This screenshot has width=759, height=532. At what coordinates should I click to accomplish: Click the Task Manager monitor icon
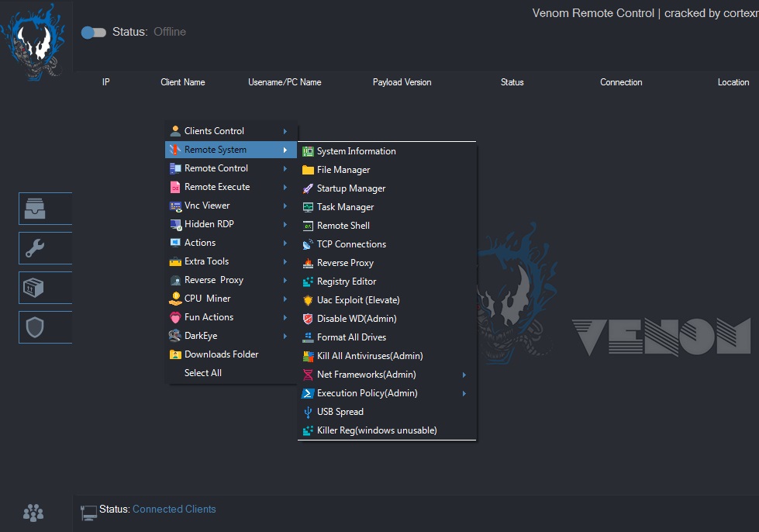coord(308,207)
